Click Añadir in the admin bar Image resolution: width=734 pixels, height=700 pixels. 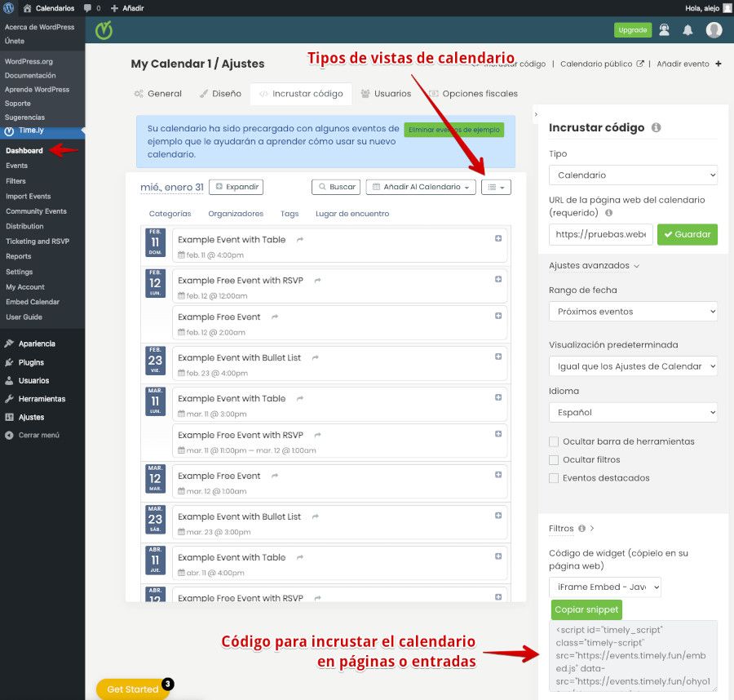[127, 8]
